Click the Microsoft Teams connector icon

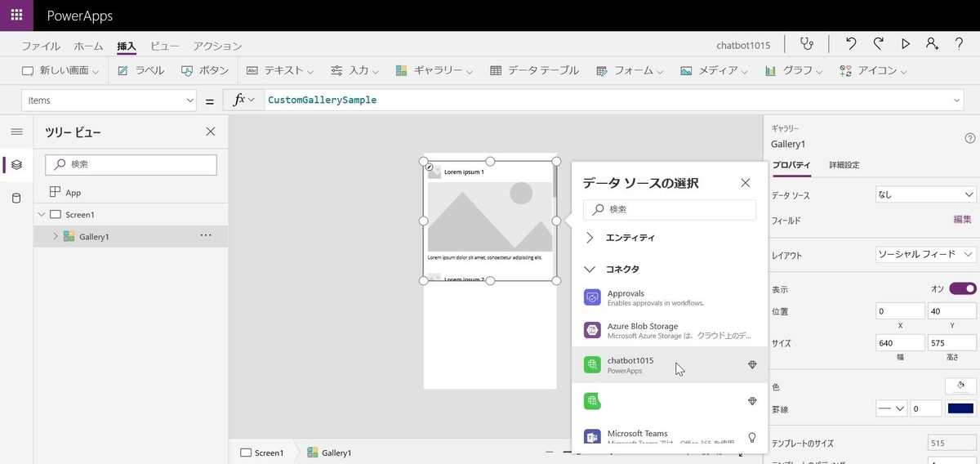593,438
